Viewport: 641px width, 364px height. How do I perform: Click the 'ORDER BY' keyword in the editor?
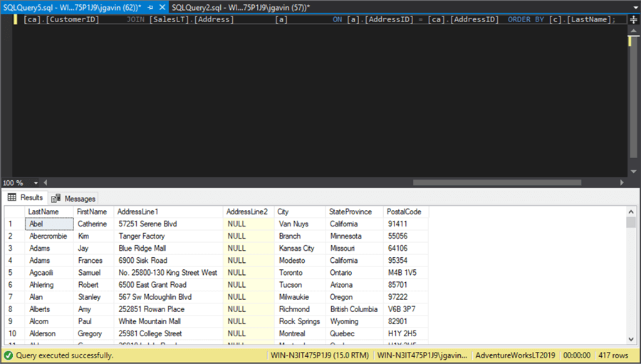tap(526, 19)
